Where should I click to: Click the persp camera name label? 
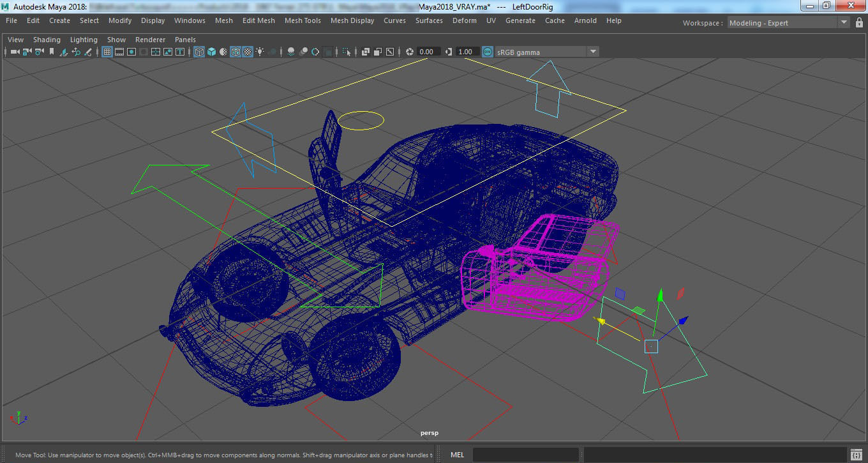429,433
